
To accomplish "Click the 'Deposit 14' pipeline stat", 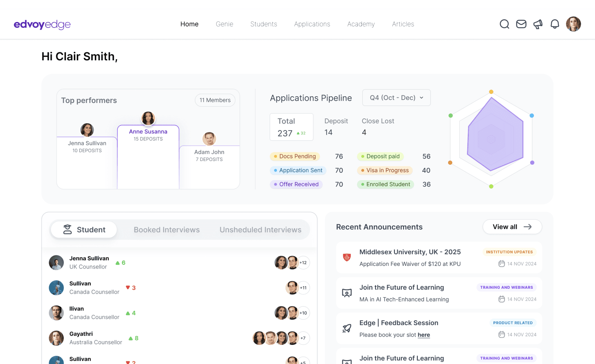I will (336, 127).
